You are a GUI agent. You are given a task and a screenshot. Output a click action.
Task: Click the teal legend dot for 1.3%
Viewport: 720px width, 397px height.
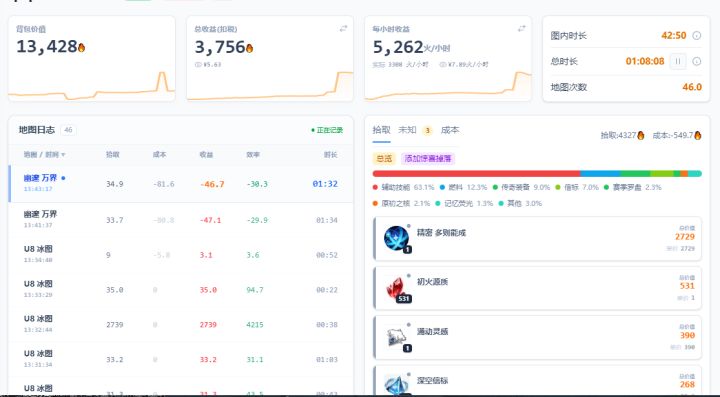tap(438, 203)
